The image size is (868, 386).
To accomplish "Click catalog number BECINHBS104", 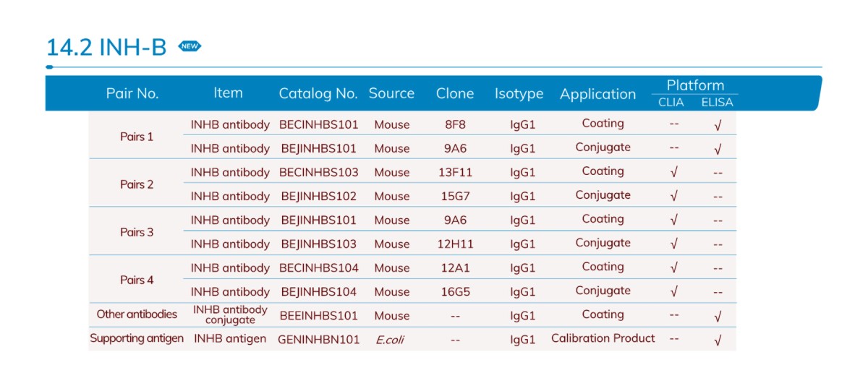I will click(318, 268).
